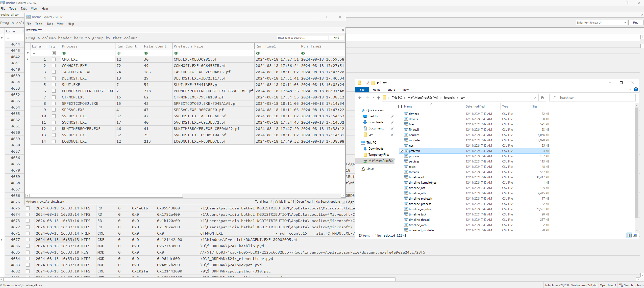Click the Explorer back arrow
The image size is (644, 288).
(x=360, y=98)
